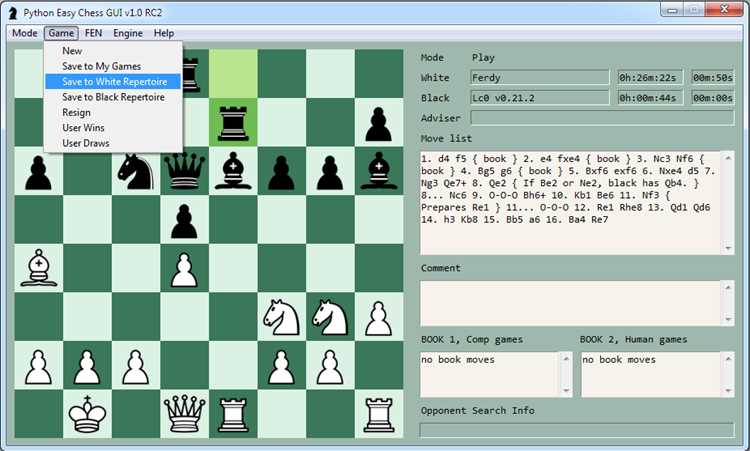The width and height of the screenshot is (750, 451).
Task: Open the FEN menu
Action: 93,33
